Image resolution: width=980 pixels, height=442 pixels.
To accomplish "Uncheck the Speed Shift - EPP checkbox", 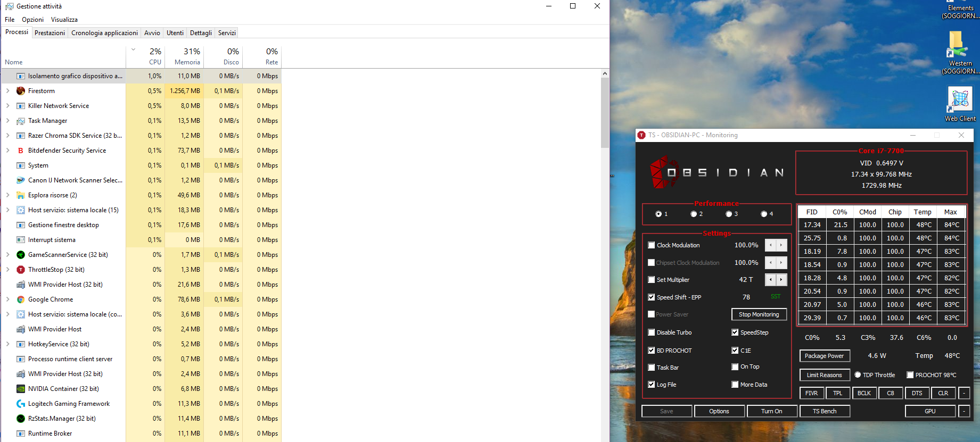I will 651,297.
